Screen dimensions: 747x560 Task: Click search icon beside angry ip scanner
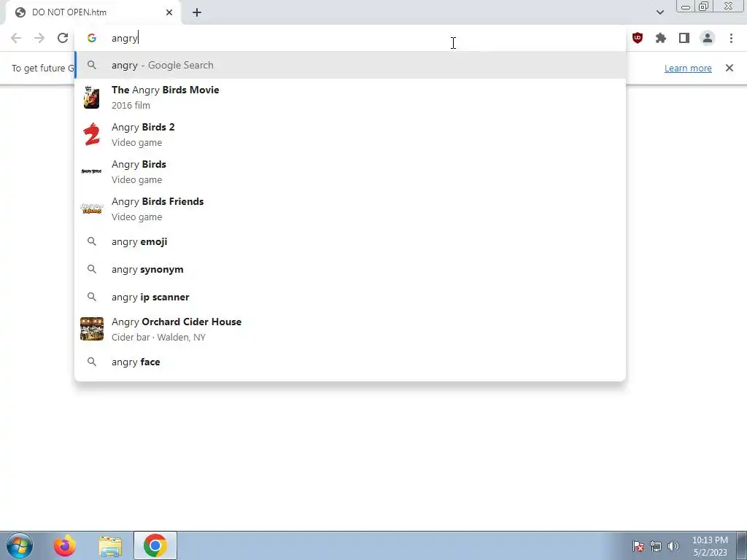coord(92,297)
